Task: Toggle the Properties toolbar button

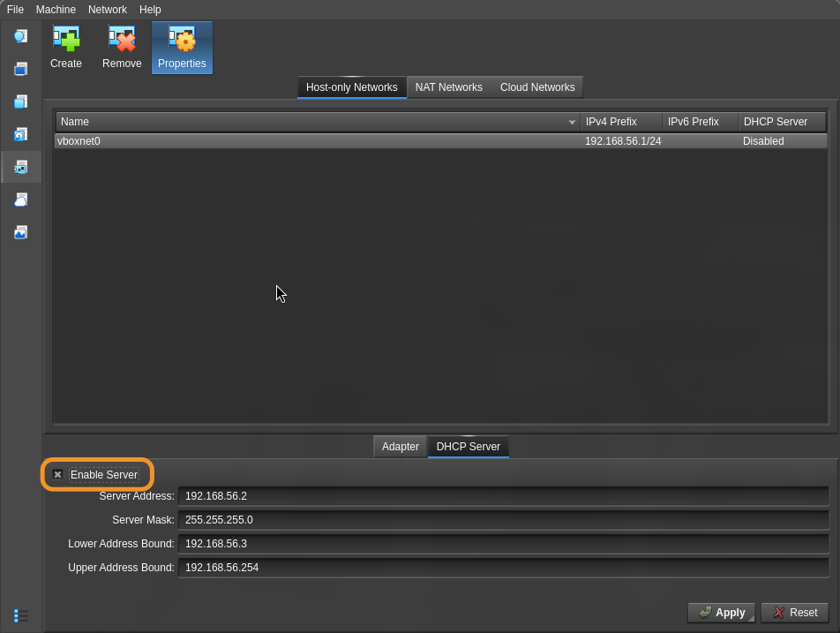Action: click(182, 48)
